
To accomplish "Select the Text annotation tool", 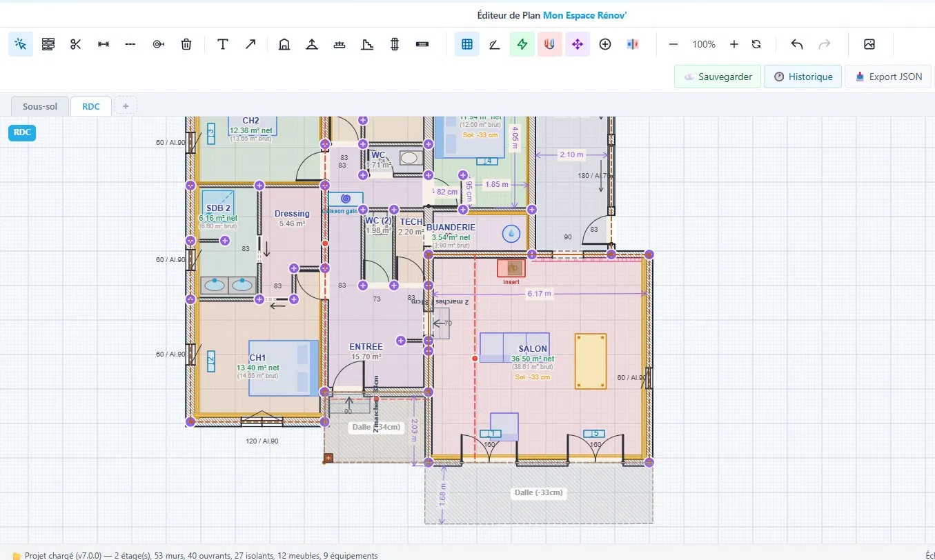I will (x=223, y=44).
